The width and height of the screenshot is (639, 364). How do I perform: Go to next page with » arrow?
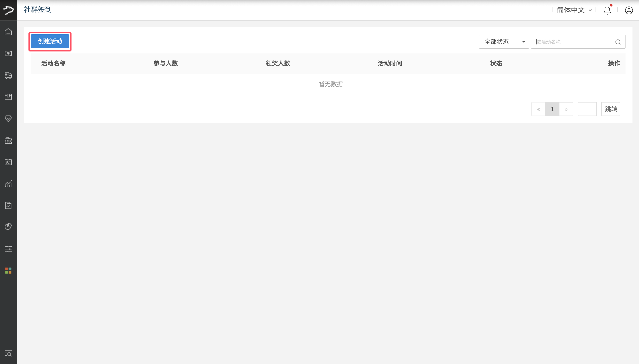566,109
